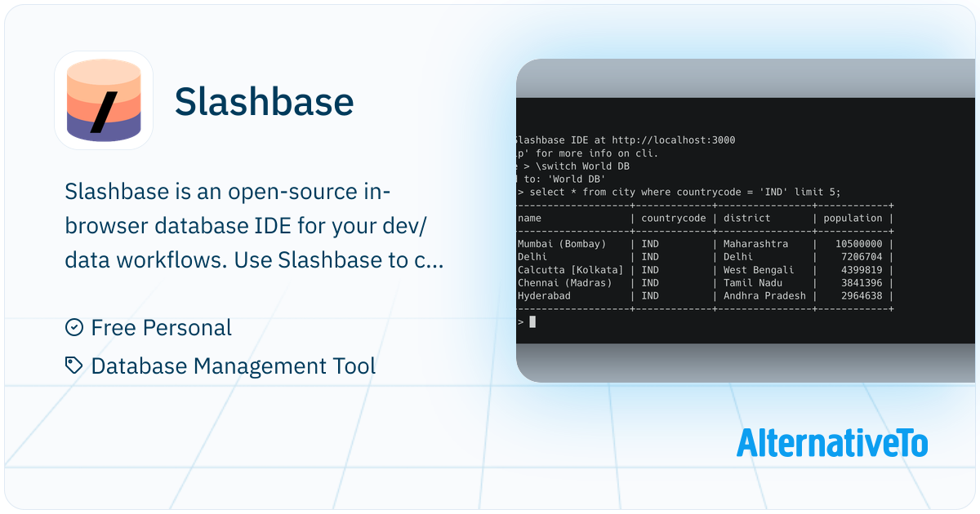Click the tag icon beside Database Management Tool
This screenshot has height=514, width=980.
tap(73, 366)
